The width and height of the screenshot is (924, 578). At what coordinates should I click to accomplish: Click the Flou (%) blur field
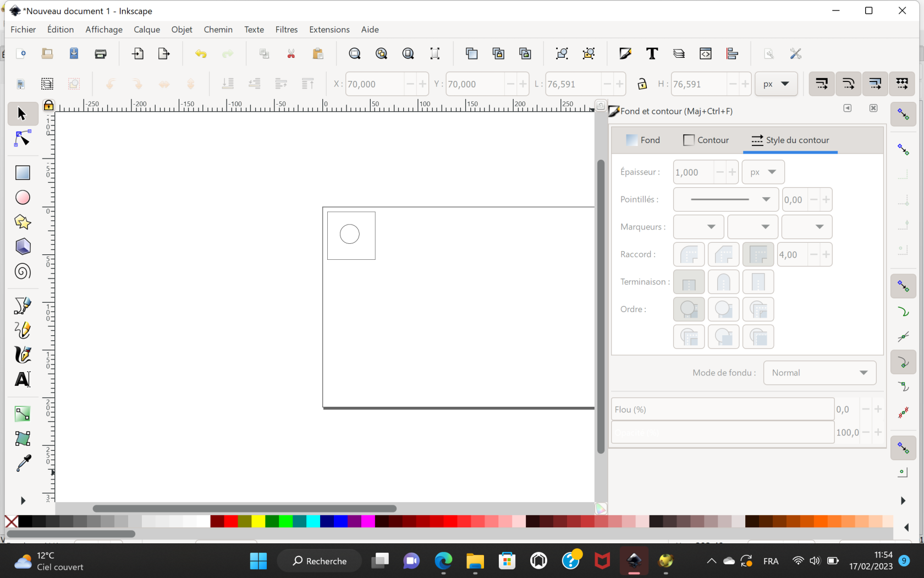tap(722, 409)
